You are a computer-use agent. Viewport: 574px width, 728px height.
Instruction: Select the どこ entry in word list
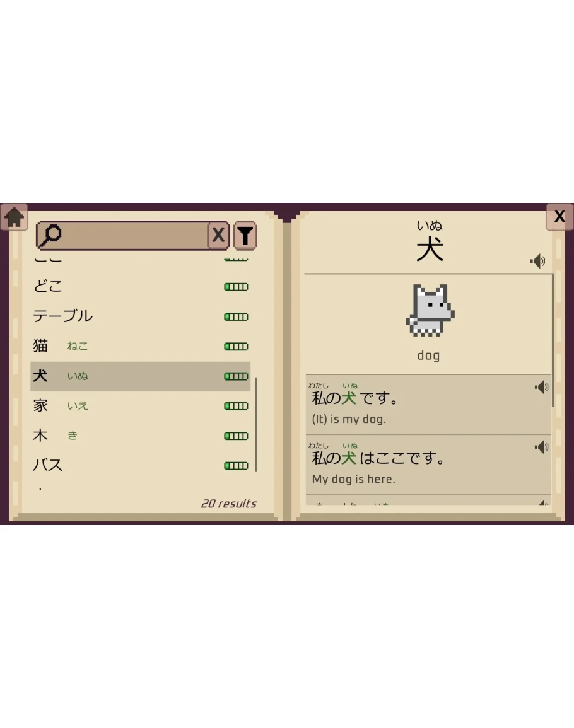[141, 286]
